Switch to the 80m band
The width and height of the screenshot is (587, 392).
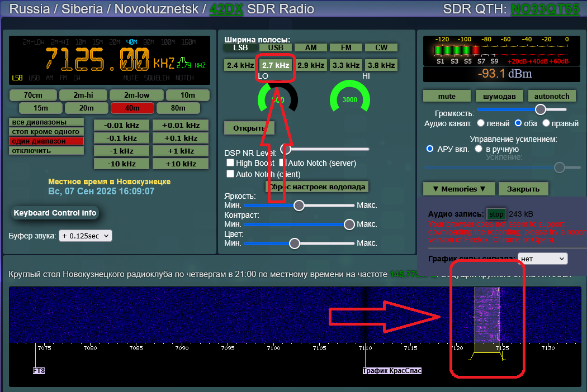point(178,108)
